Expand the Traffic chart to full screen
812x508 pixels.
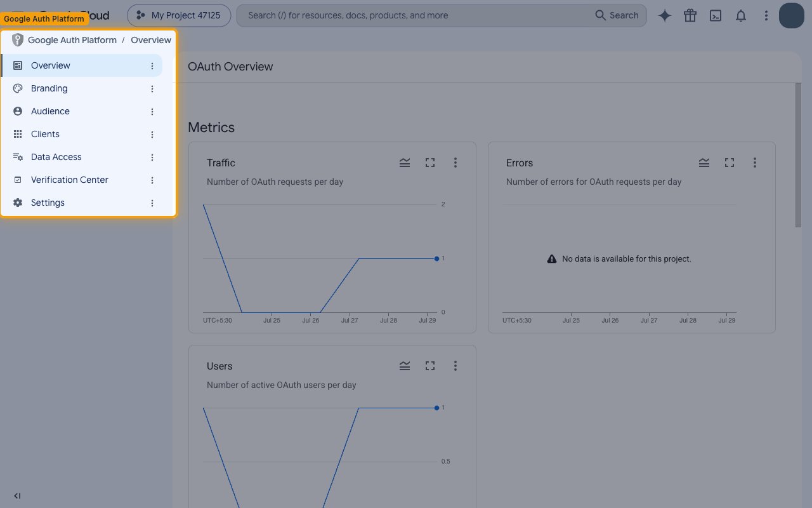pyautogui.click(x=430, y=163)
